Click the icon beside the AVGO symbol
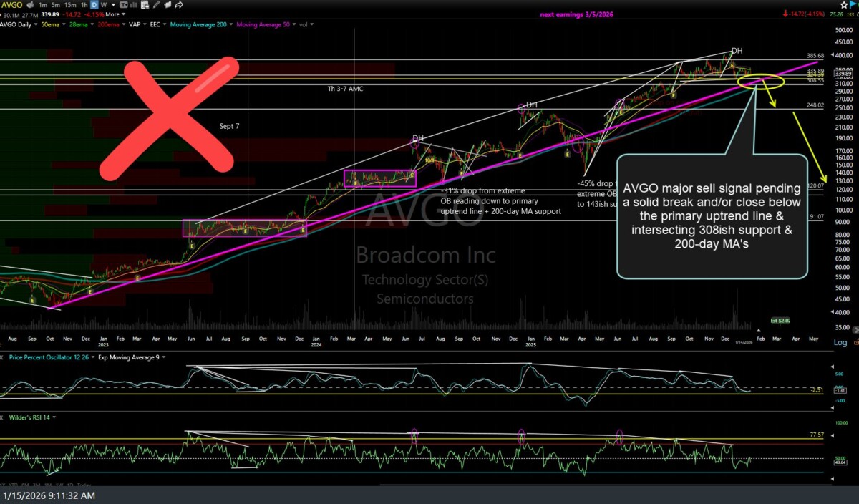 pyautogui.click(x=29, y=4)
